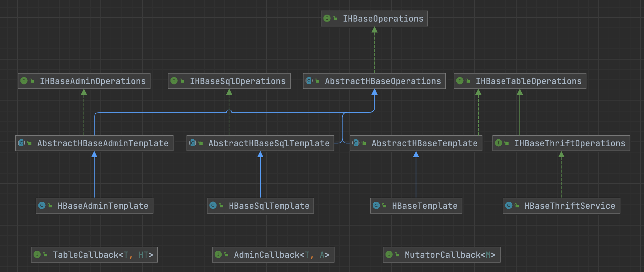Viewport: 644px width, 272px height.
Task: Select the HBaseThriftService label
Action: tap(570, 206)
